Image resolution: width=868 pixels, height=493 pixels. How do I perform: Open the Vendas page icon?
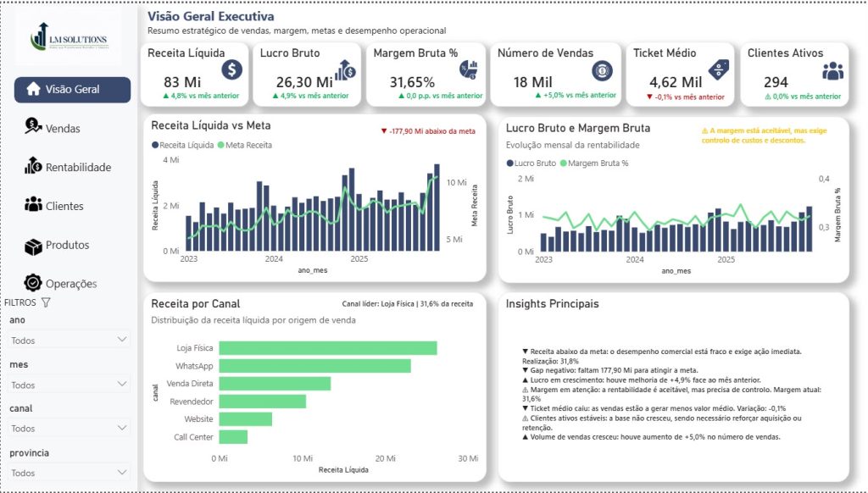click(33, 127)
